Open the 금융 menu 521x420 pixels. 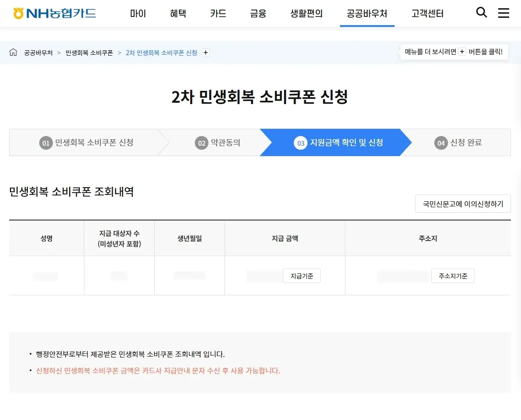pos(258,14)
